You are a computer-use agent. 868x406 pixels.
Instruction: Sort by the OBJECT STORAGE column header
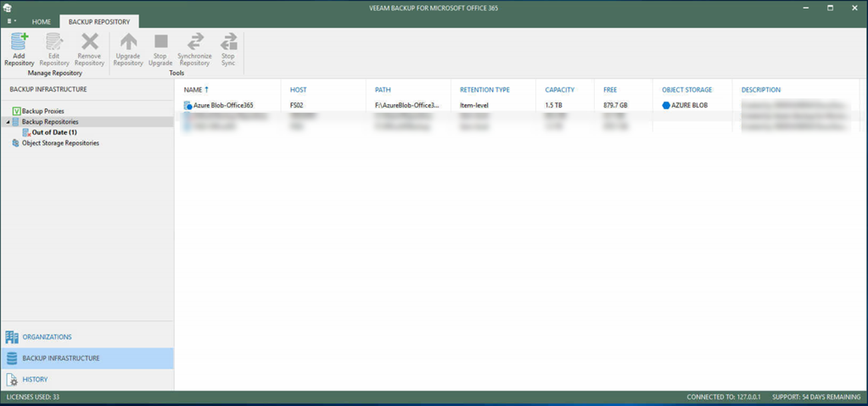(x=687, y=90)
